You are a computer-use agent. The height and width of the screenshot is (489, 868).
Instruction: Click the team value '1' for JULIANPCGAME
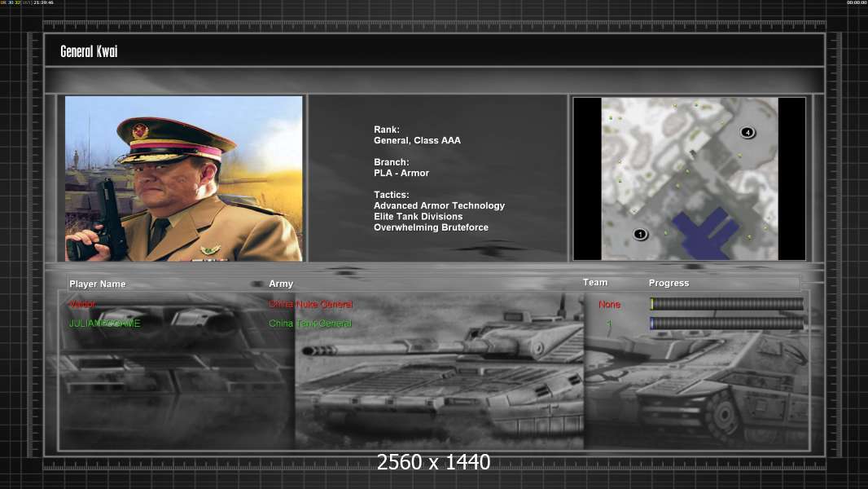point(609,324)
